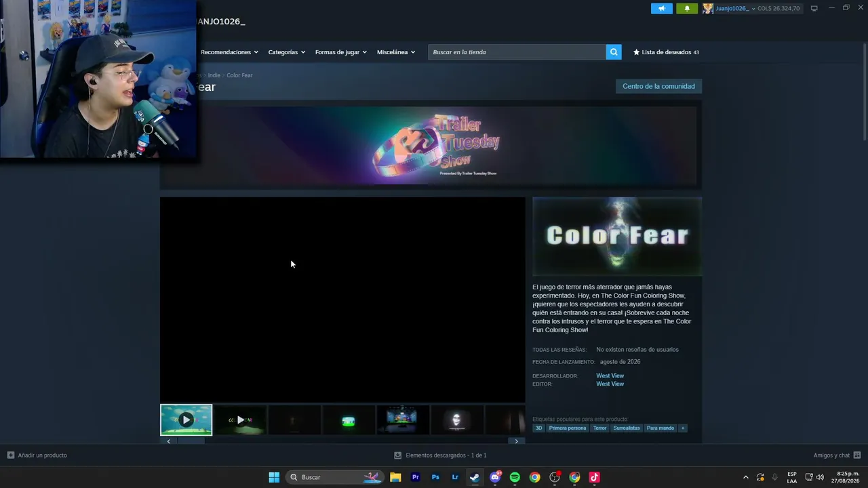868x488 pixels.
Task: Click Añadir un producto
Action: point(37,455)
